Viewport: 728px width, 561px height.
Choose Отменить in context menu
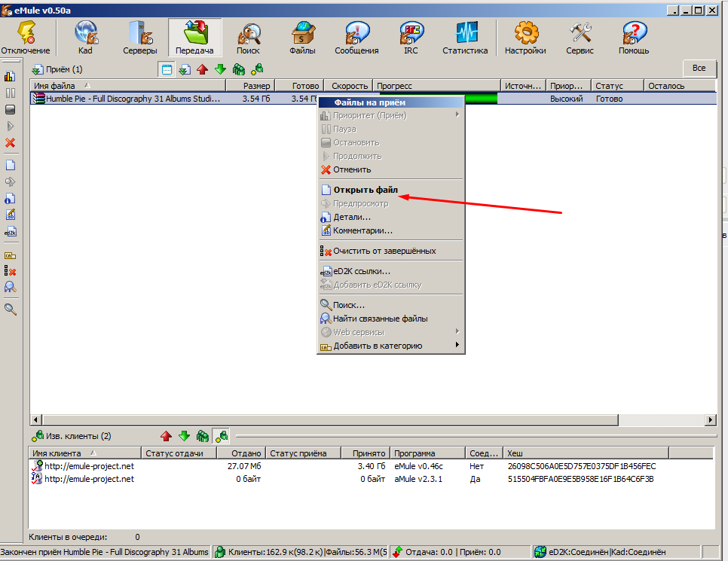[391, 170]
